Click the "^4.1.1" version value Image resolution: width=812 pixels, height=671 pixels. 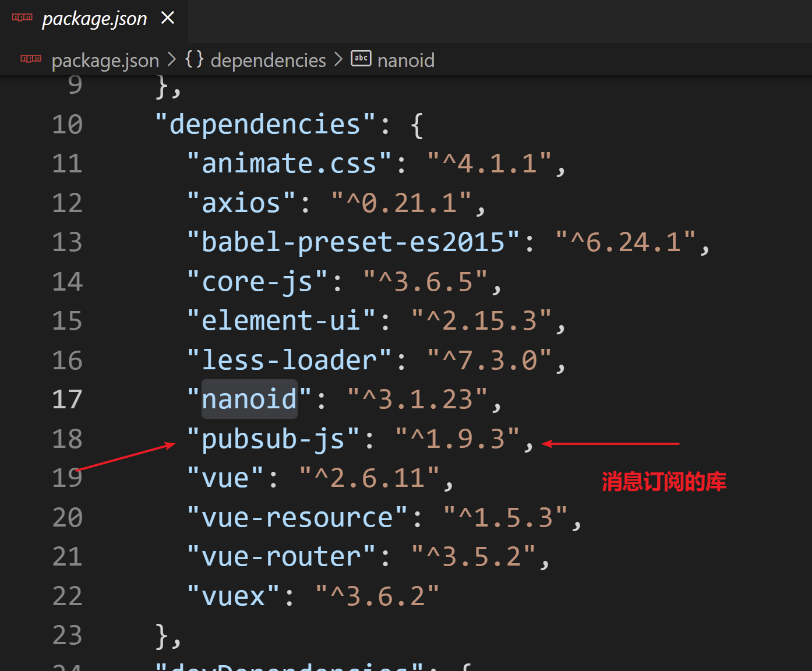(x=489, y=164)
